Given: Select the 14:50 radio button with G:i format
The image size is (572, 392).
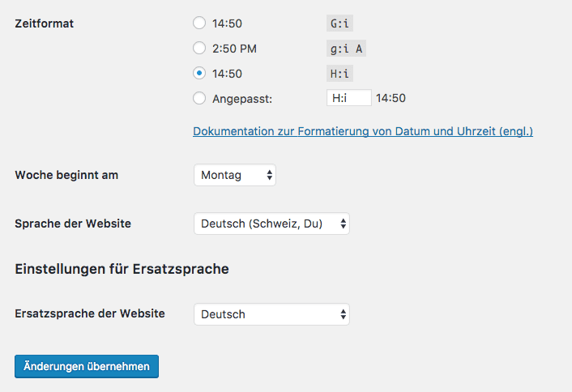Looking at the screenshot, I should coord(199,23).
